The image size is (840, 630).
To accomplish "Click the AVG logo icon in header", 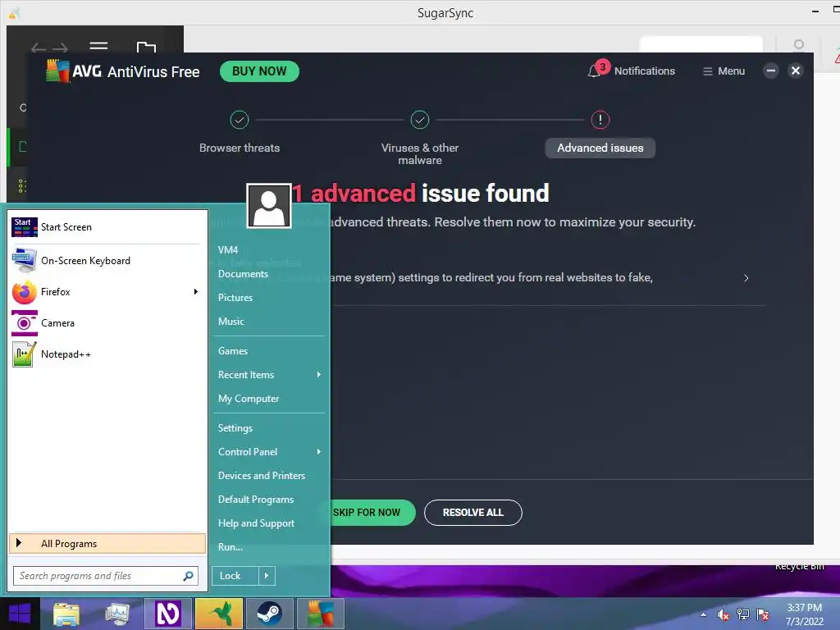I will point(58,71).
